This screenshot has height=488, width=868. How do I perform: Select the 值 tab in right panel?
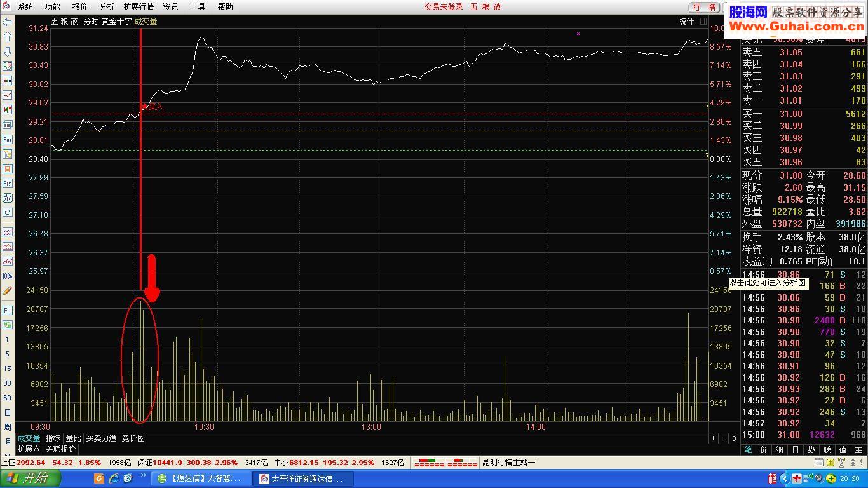coord(843,449)
